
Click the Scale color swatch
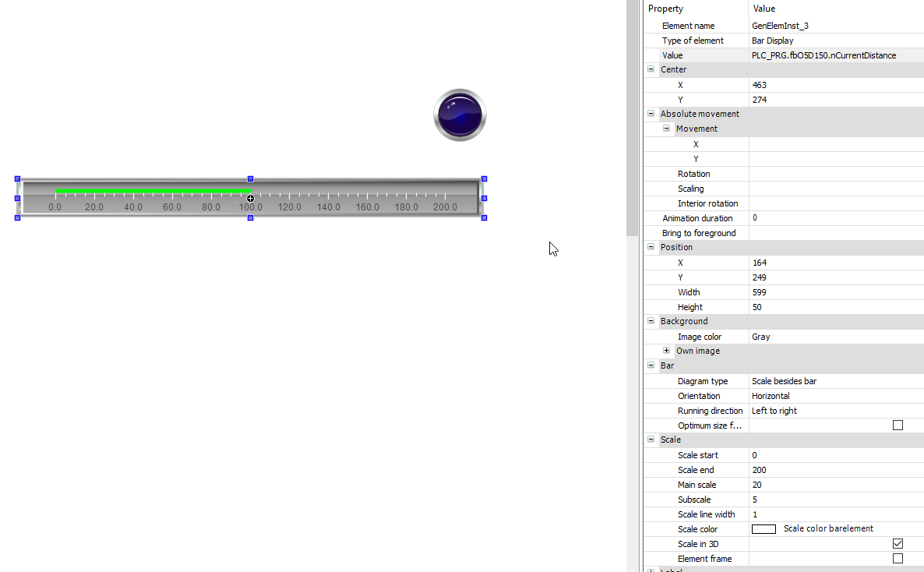tap(764, 529)
